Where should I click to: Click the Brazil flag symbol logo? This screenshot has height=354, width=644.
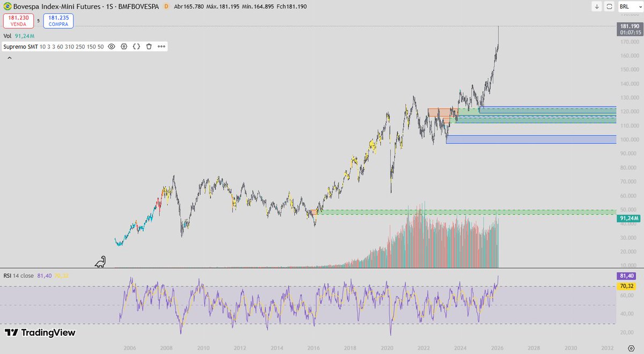point(6,6)
